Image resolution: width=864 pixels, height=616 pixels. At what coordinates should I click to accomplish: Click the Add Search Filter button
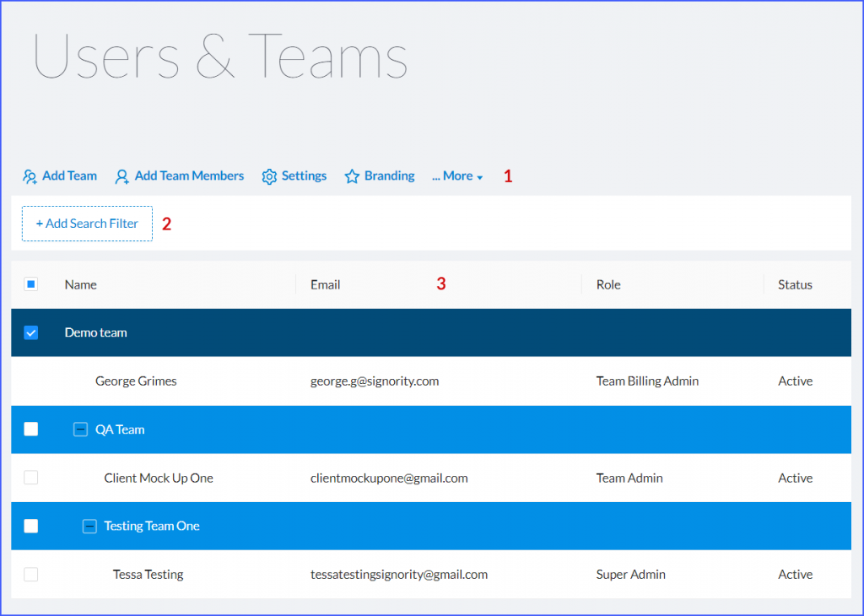pyautogui.click(x=86, y=223)
